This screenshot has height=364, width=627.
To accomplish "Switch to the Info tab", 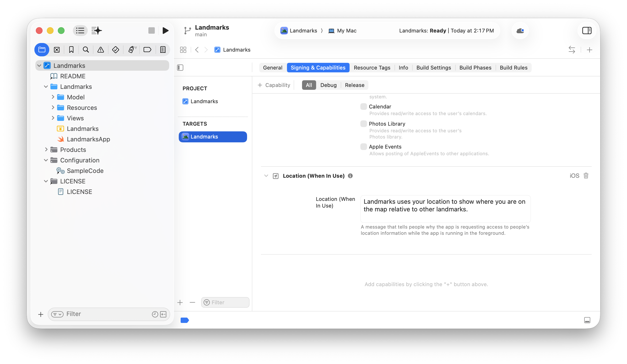I will pos(403,68).
